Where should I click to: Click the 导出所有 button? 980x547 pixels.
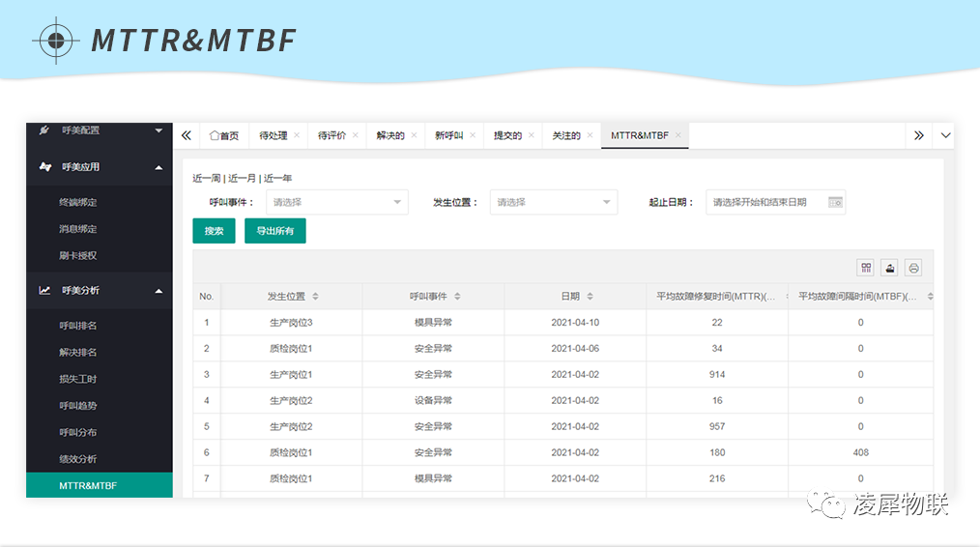275,231
